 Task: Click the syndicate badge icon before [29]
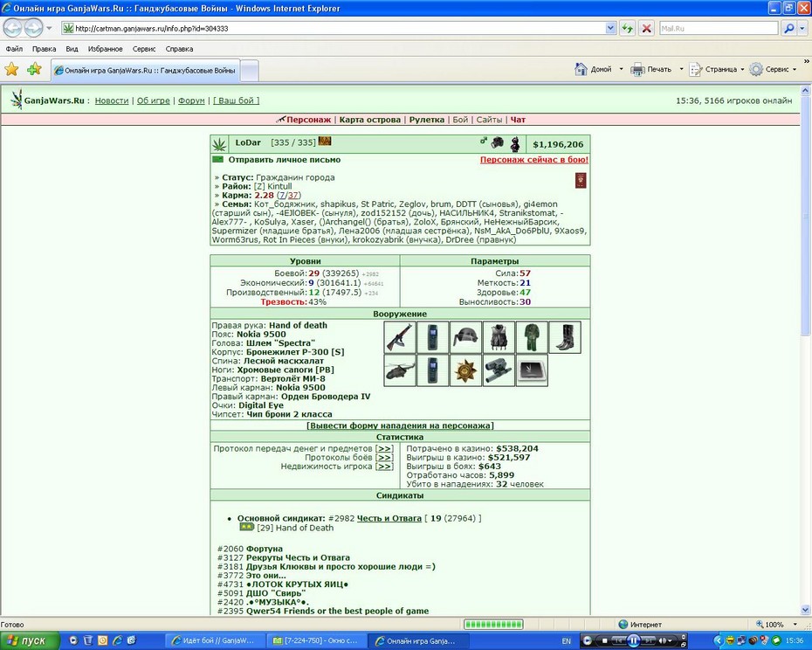pos(246,527)
